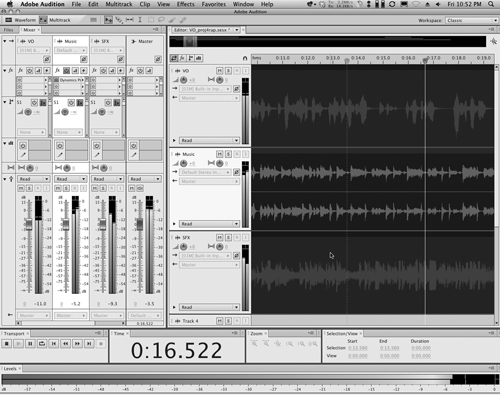The height and width of the screenshot is (395, 500).
Task: Solo the Music track in editor
Action: (x=228, y=154)
